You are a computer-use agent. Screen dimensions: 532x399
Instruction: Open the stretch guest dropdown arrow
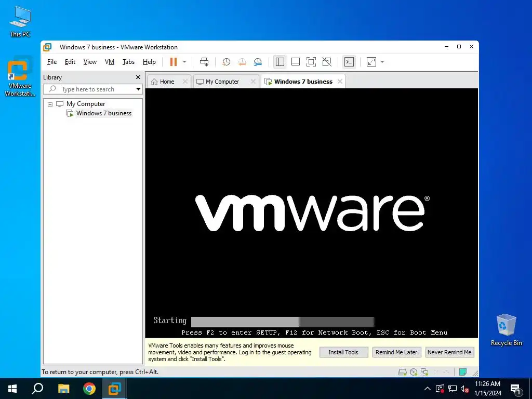tap(382, 62)
